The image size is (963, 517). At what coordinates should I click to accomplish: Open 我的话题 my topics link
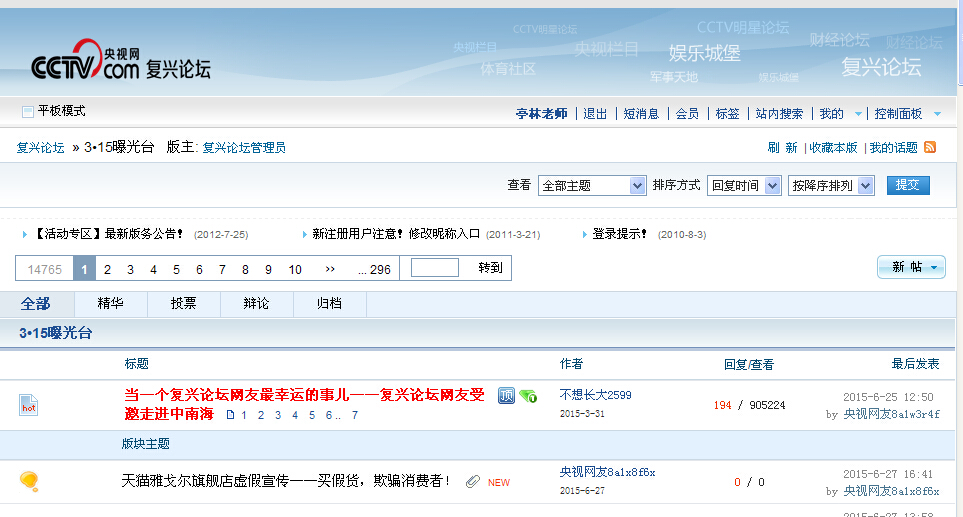[x=894, y=148]
